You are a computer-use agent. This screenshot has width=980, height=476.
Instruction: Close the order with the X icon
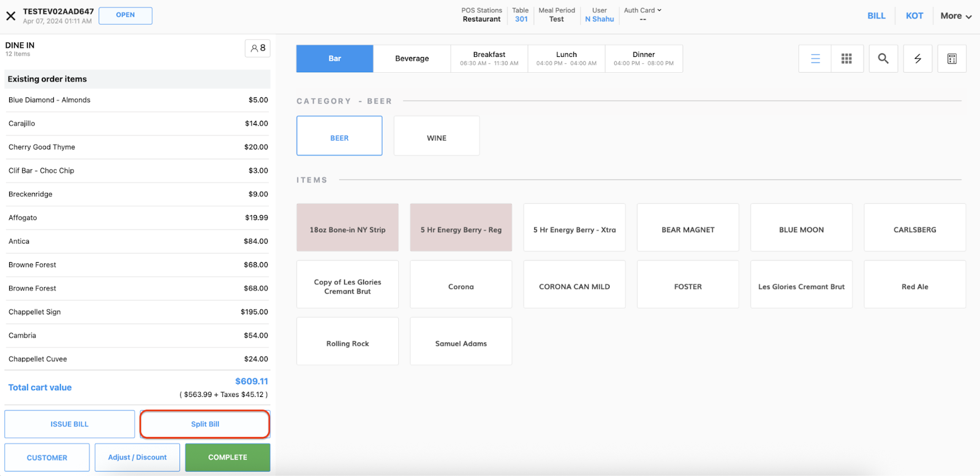tap(11, 16)
